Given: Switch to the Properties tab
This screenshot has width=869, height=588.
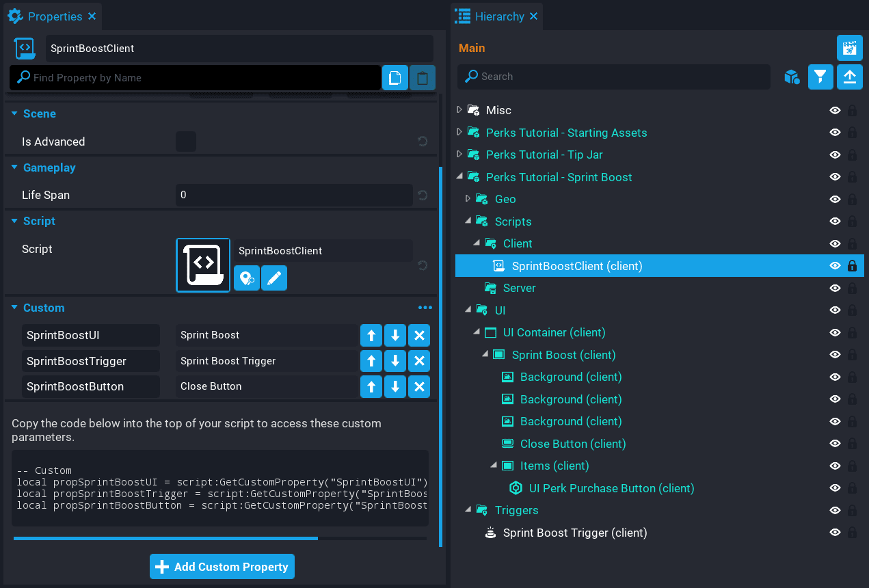Looking at the screenshot, I should [53, 16].
